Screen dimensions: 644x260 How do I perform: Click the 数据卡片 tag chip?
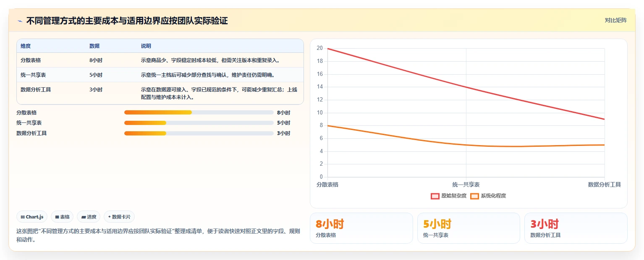119,217
